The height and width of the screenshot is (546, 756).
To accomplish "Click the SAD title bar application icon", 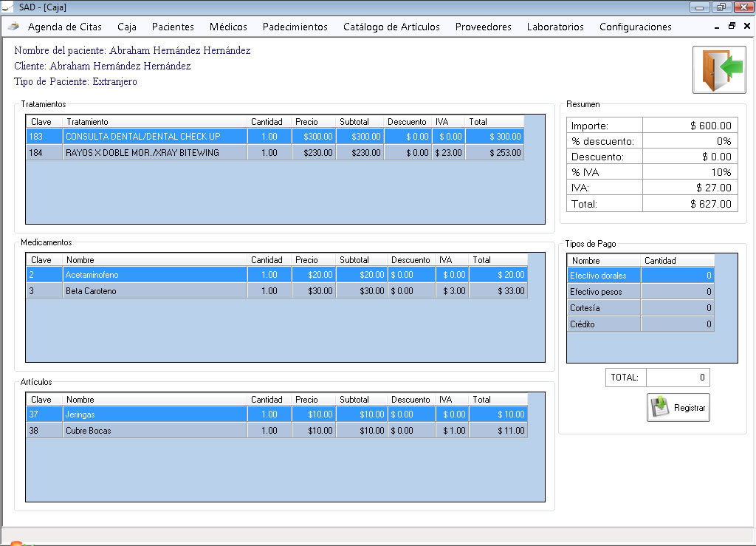I will point(7,7).
